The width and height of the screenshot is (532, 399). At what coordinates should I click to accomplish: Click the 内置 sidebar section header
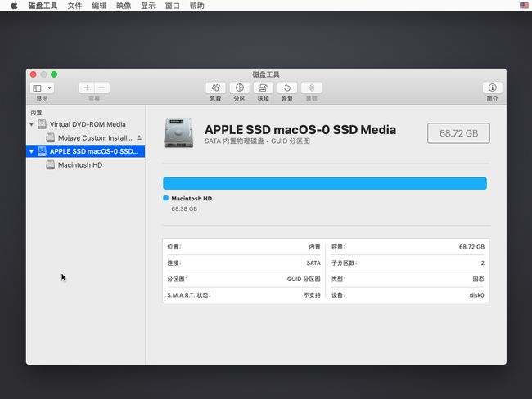click(36, 113)
